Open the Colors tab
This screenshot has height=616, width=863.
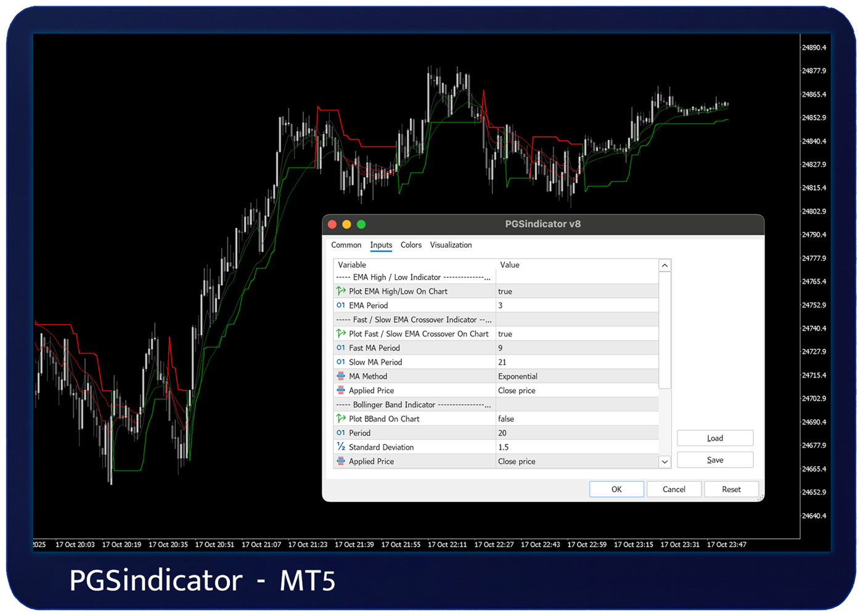[x=411, y=245]
